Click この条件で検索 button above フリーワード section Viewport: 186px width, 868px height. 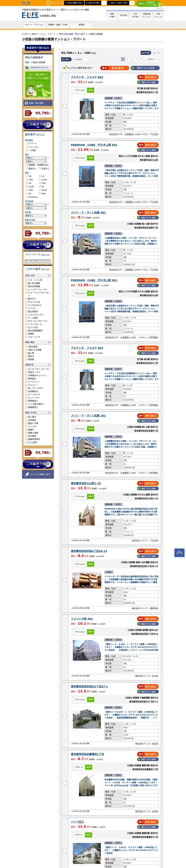(x=38, y=245)
